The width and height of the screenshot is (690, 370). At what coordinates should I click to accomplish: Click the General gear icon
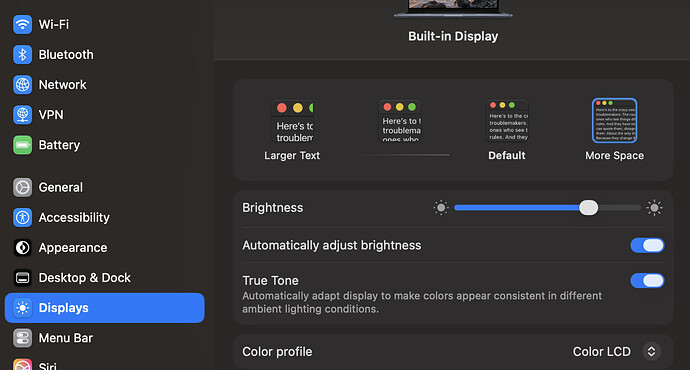22,187
